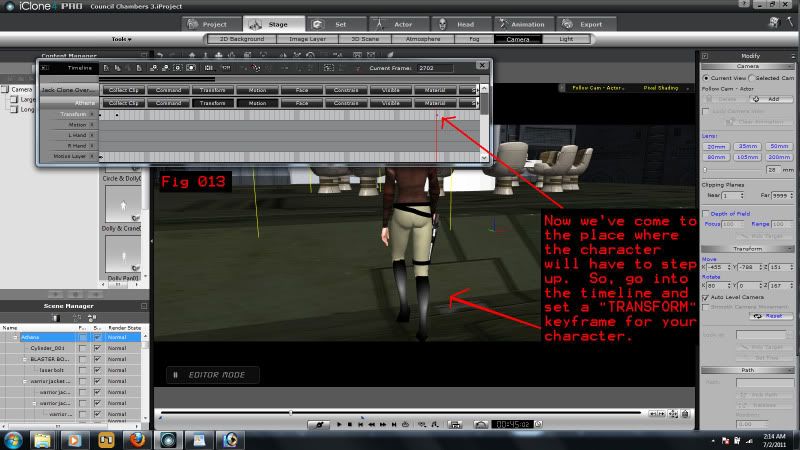This screenshot has width=800, height=450.
Task: Open the Actor main tab
Action: coord(398,24)
